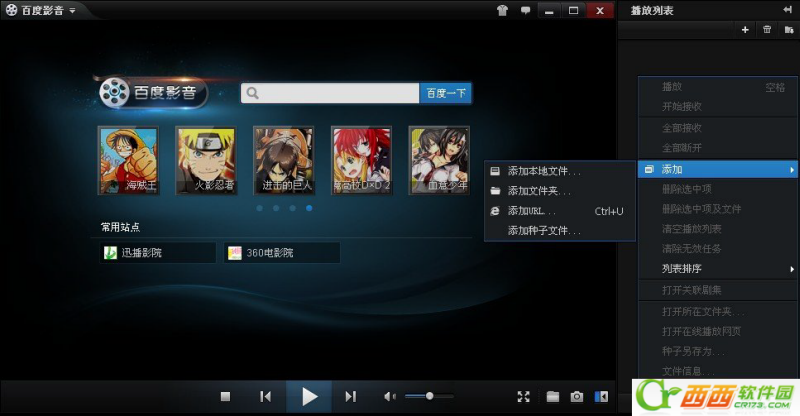Click 清空播放列表 in context menu
800x416 pixels.
pos(717,229)
